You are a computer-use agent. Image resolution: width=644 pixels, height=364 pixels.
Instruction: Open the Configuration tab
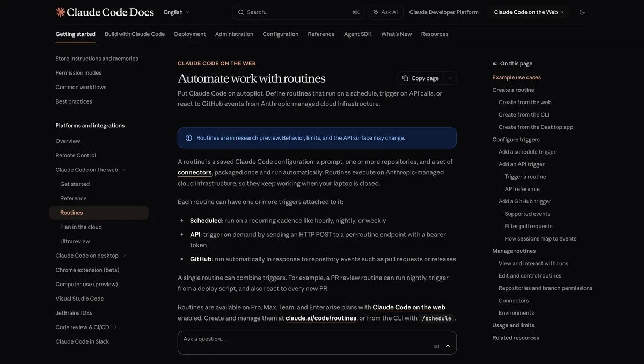coord(280,34)
